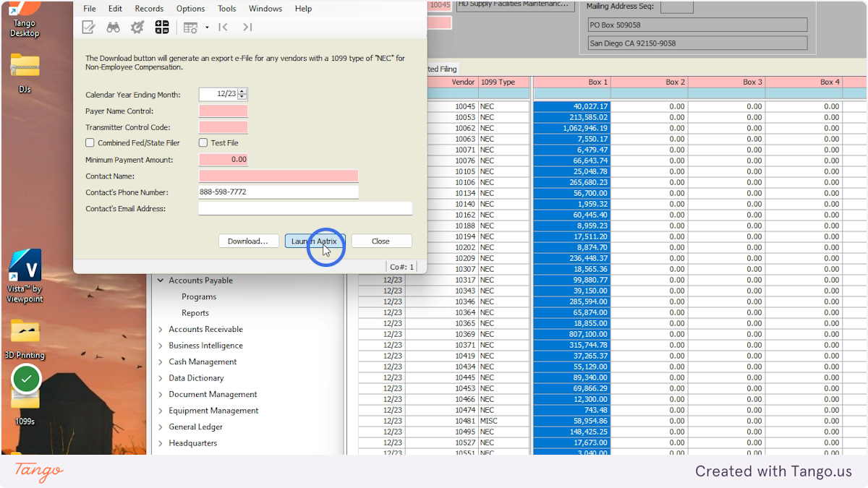Open the Tango Desktop shortcut

pos(25,20)
